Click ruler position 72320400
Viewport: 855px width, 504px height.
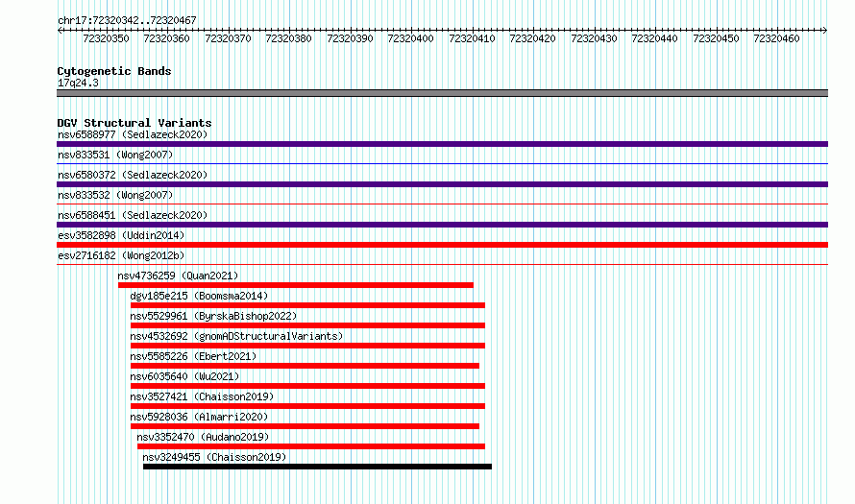(x=410, y=38)
